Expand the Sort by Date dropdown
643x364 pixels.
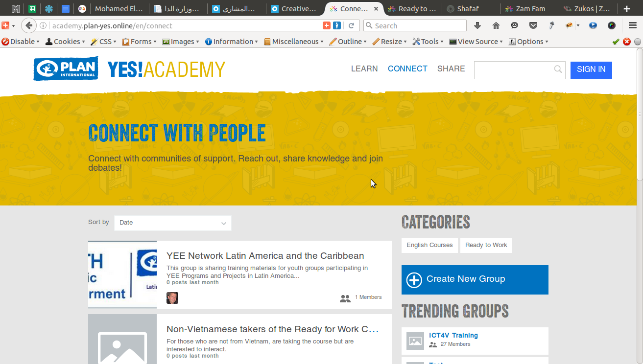(172, 223)
